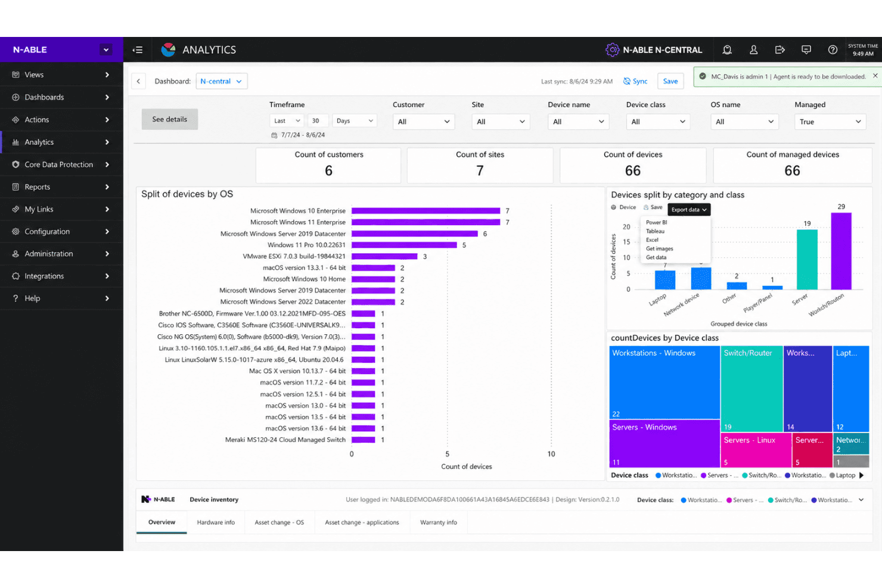Choose Power BI from Export data menu
Image resolution: width=882 pixels, height=588 pixels.
(x=656, y=222)
